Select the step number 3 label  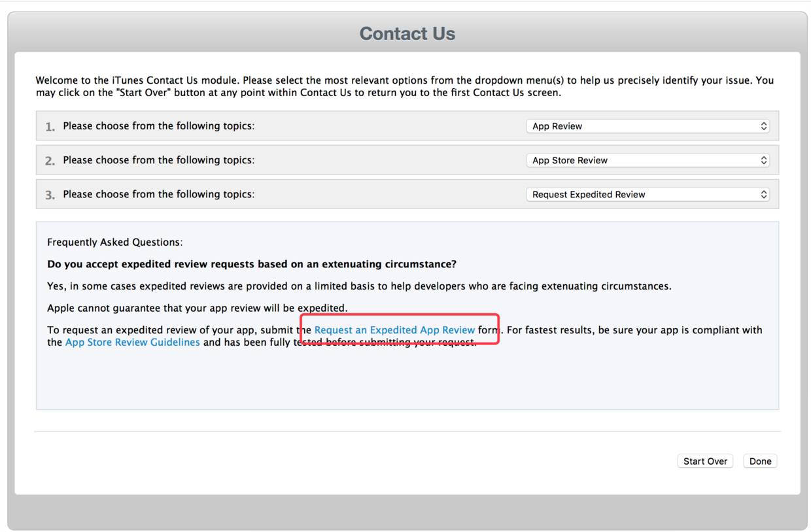tap(50, 195)
